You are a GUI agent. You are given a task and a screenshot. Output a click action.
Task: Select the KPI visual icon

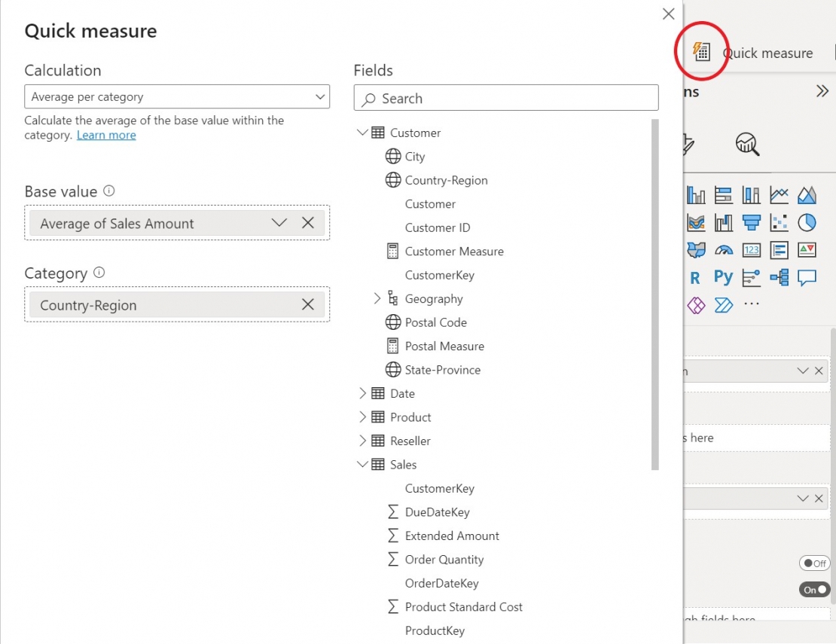pyautogui.click(x=807, y=251)
